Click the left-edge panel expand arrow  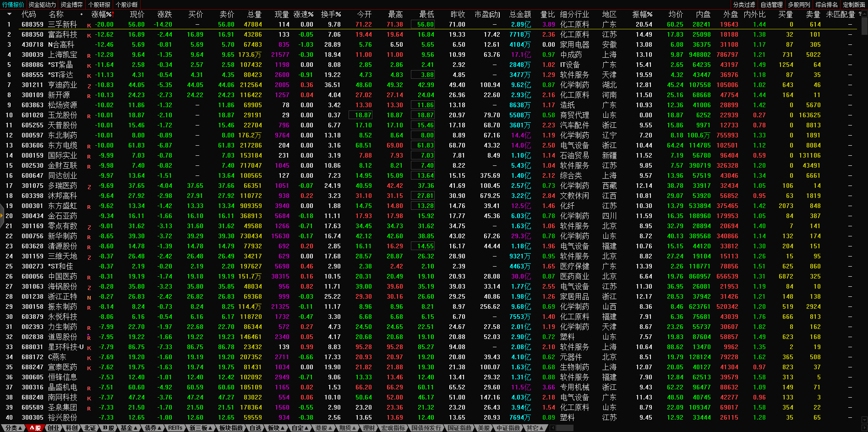click(2, 225)
